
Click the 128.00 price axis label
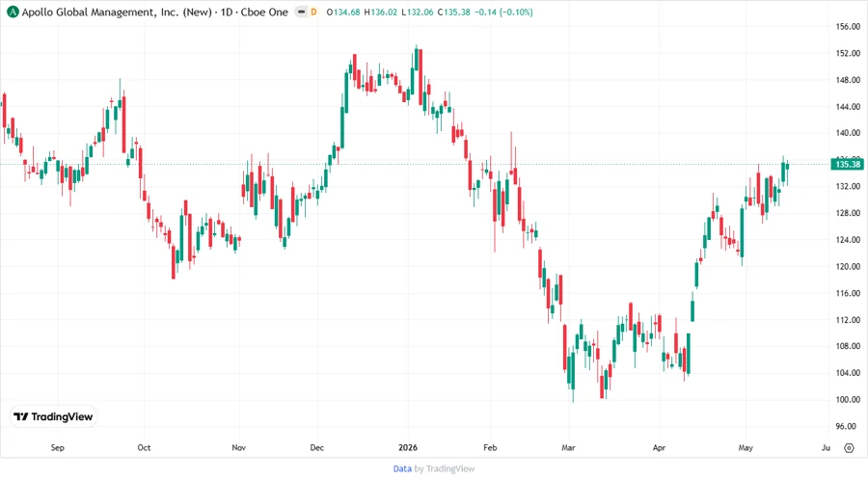[848, 213]
